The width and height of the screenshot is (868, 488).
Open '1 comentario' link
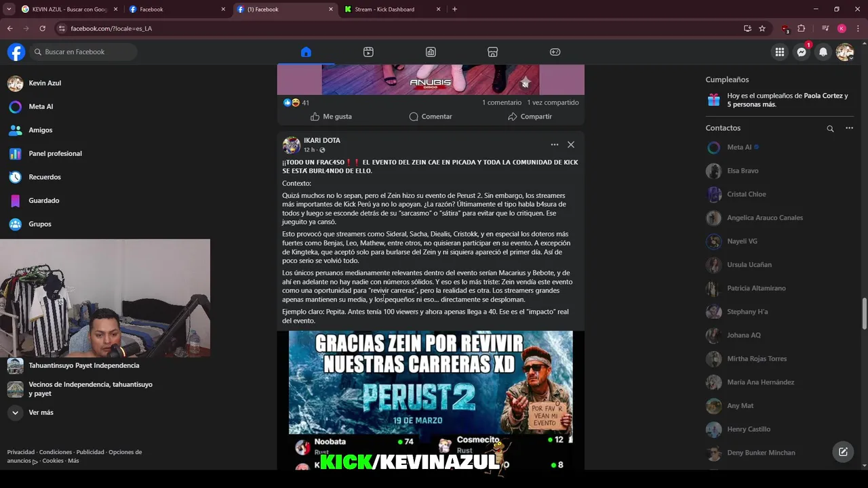coord(502,103)
